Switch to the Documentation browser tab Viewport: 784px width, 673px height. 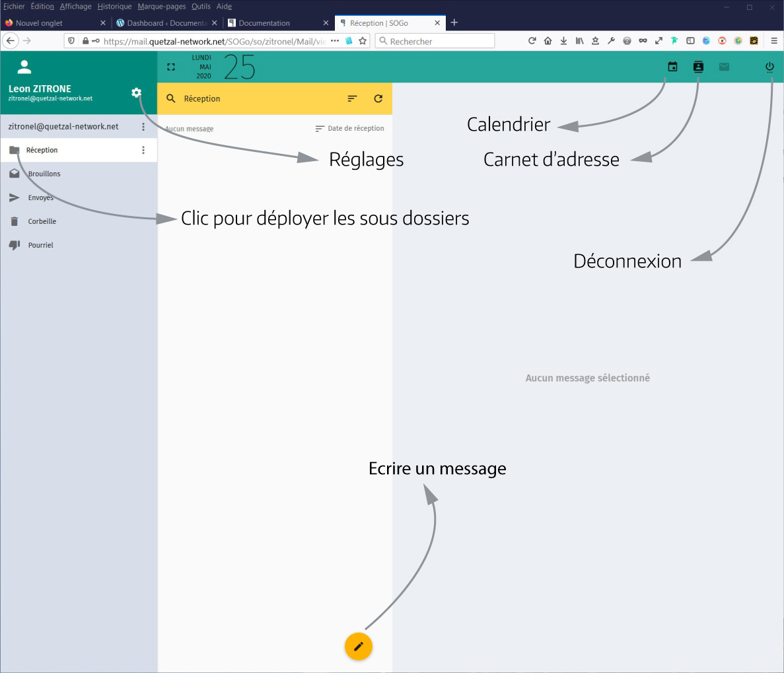(x=264, y=23)
